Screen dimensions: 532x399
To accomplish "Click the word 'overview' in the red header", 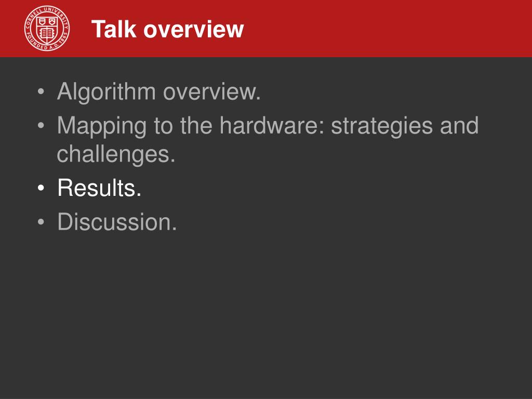I will tap(194, 30).
